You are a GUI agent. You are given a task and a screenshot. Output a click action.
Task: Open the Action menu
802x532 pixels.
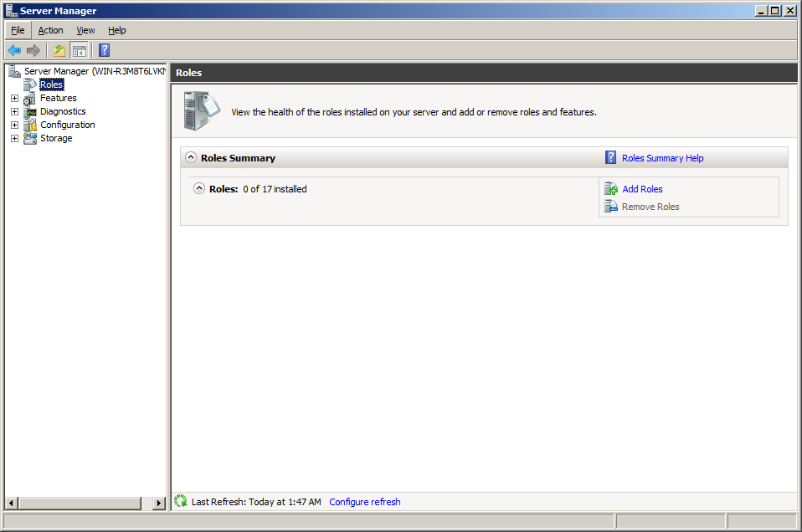tap(50, 30)
